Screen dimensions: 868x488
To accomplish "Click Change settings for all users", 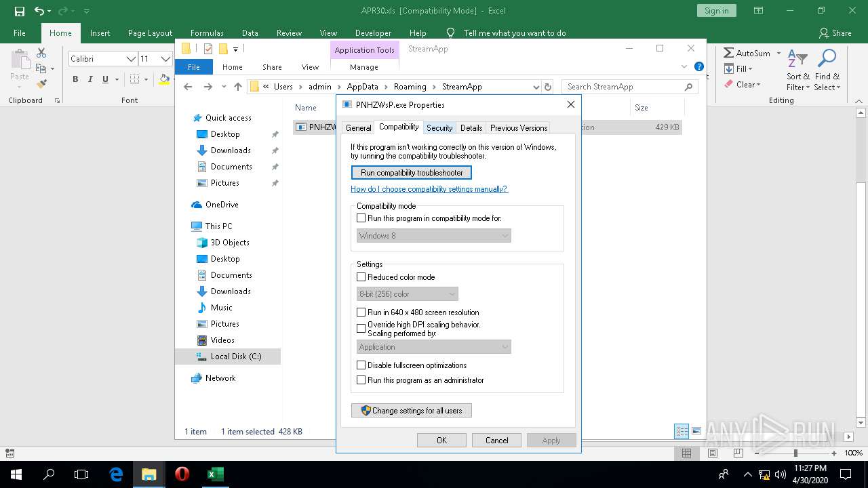I will pyautogui.click(x=412, y=411).
